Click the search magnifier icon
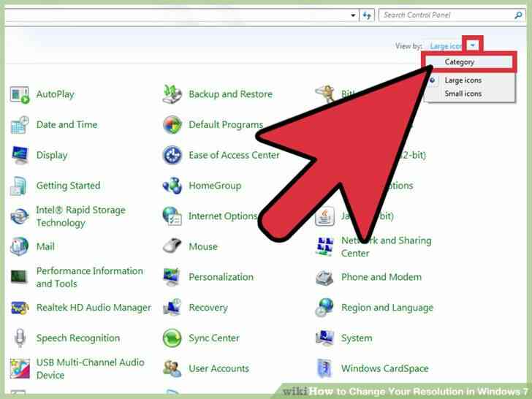 click(518, 15)
